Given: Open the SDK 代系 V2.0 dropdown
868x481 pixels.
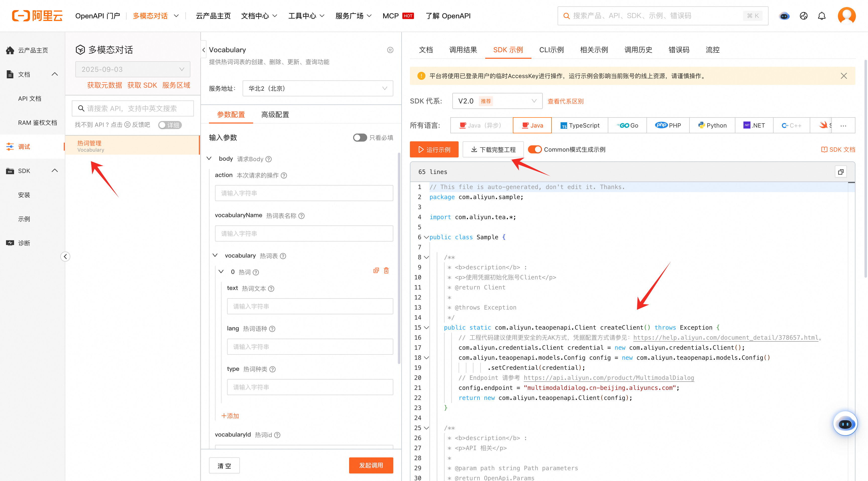Looking at the screenshot, I should pyautogui.click(x=497, y=101).
